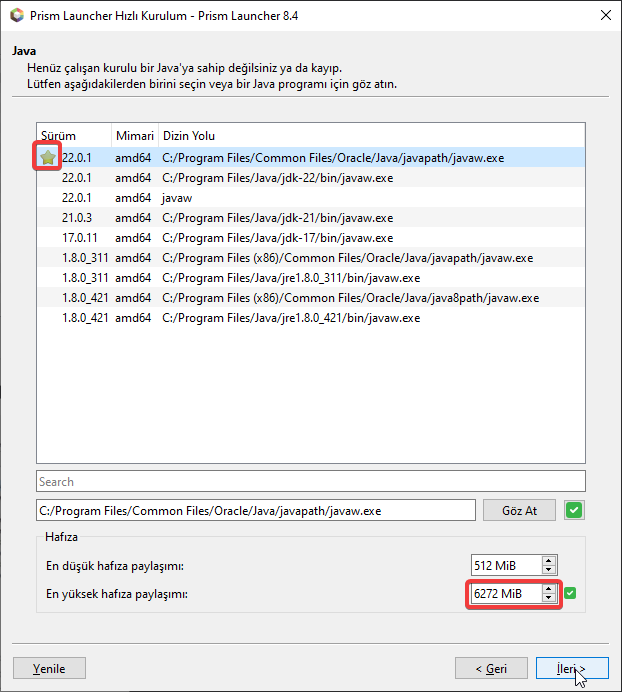Select Java 21.0.3 jdk-21 row
Viewport: 622px width, 692px height.
(x=311, y=218)
